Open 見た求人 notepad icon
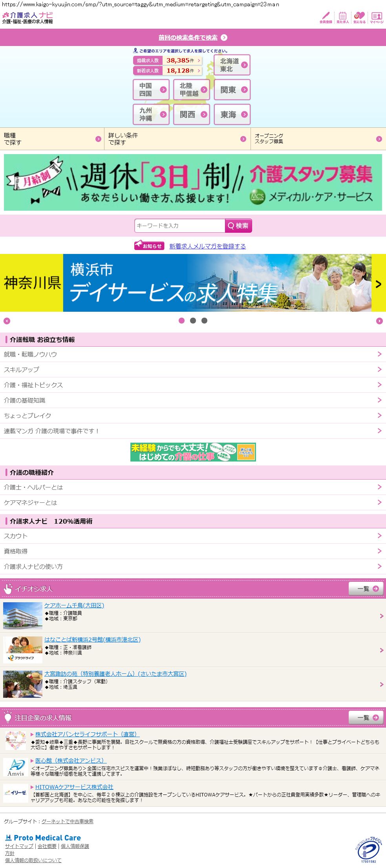Viewport: 386px width, 868px height. click(342, 18)
